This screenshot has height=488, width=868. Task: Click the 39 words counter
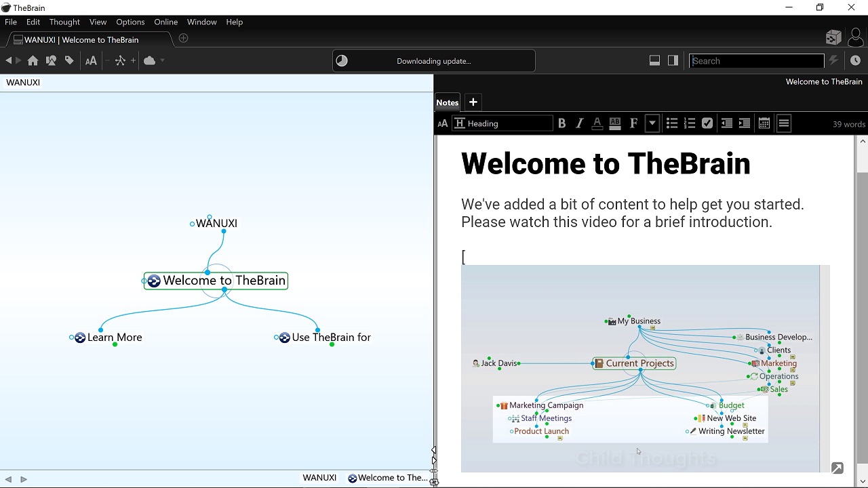tap(849, 125)
